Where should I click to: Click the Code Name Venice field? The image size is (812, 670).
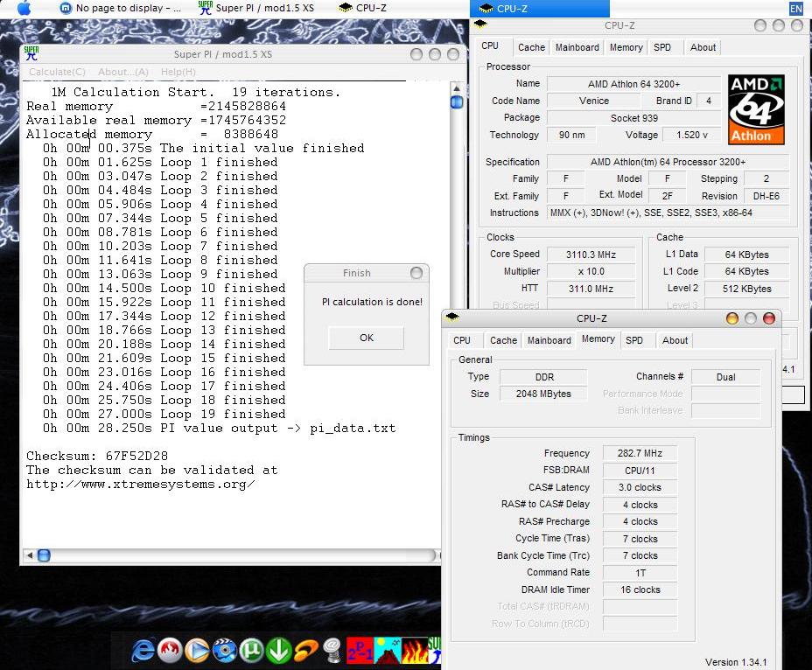point(594,101)
